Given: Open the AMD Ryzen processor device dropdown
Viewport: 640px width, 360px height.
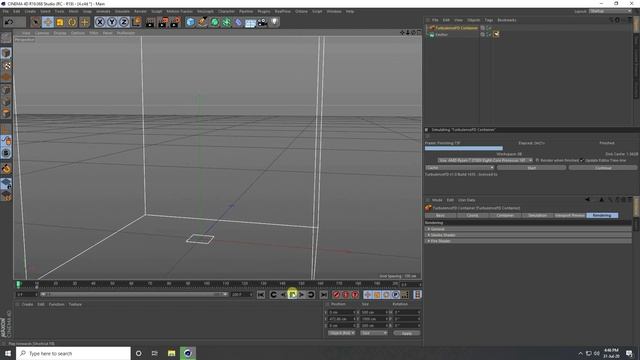Looking at the screenshot, I should [485, 160].
